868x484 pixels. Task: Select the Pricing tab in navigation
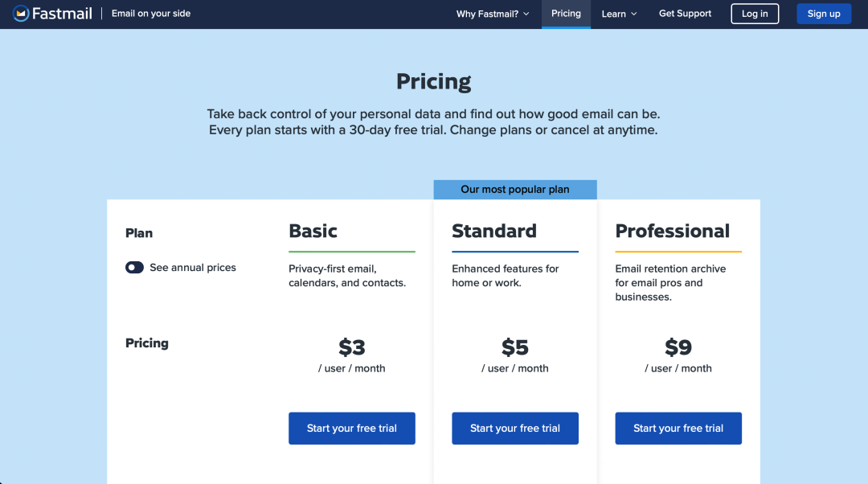point(566,14)
